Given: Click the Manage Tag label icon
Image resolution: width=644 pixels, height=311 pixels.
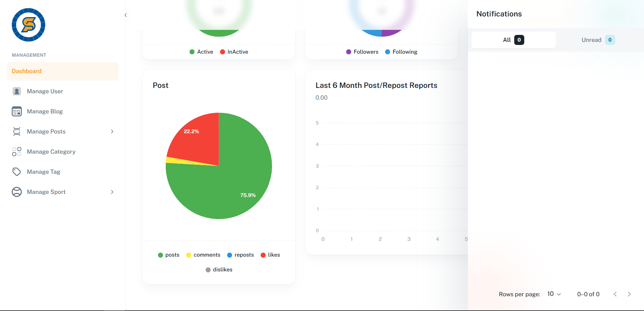Looking at the screenshot, I should click(17, 172).
